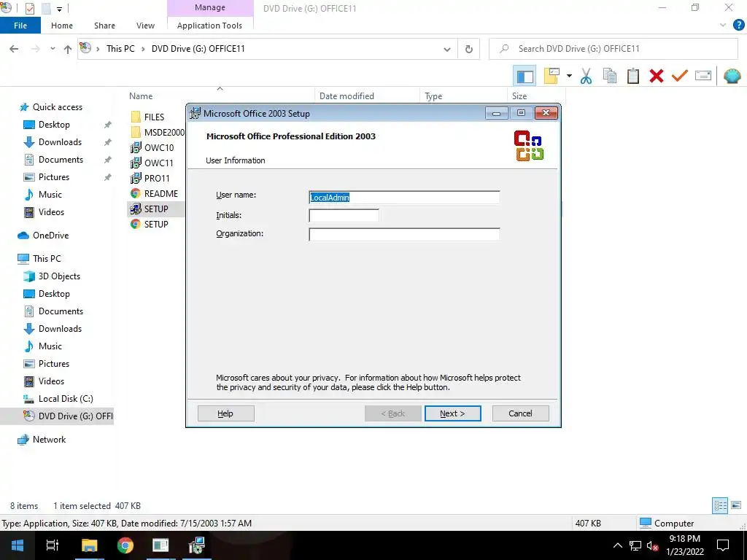The width and height of the screenshot is (747, 560).
Task: Switch to the Share ribbon tab
Action: coord(104,26)
